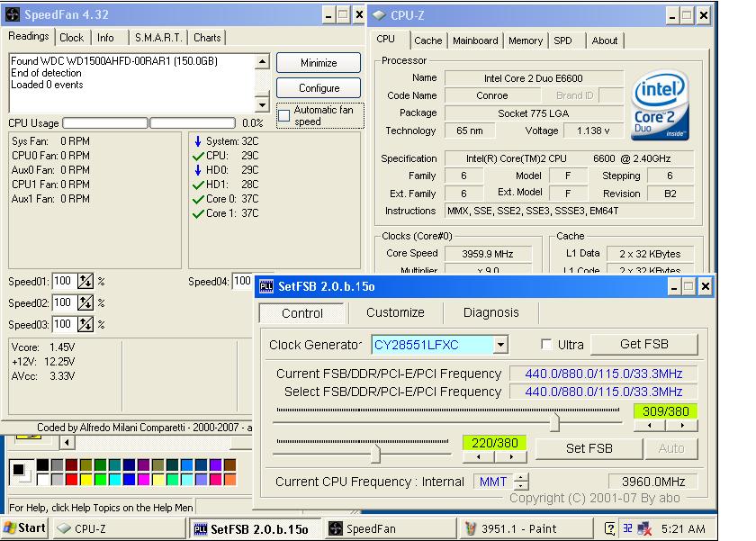The height and width of the screenshot is (541, 756).
Task: Click the Configure button in SpeedFan
Action: 319,87
